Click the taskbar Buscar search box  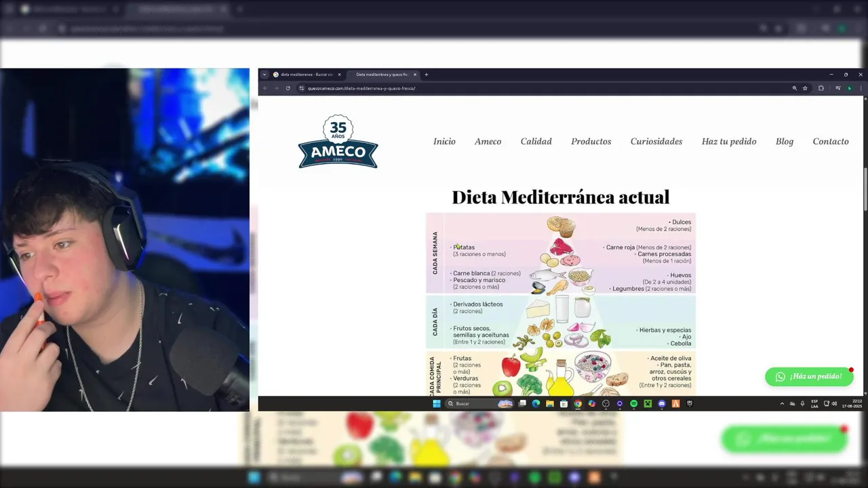click(479, 403)
